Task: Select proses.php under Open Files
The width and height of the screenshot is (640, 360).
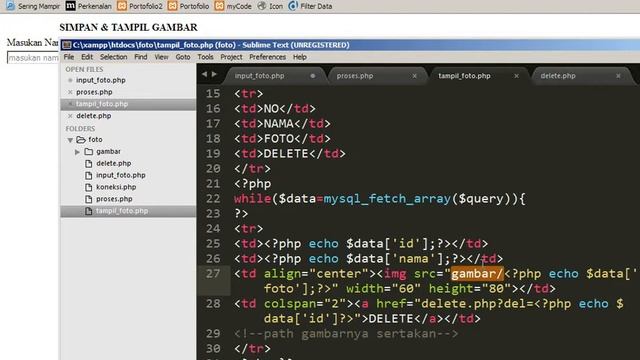Action: pyautogui.click(x=94, y=92)
